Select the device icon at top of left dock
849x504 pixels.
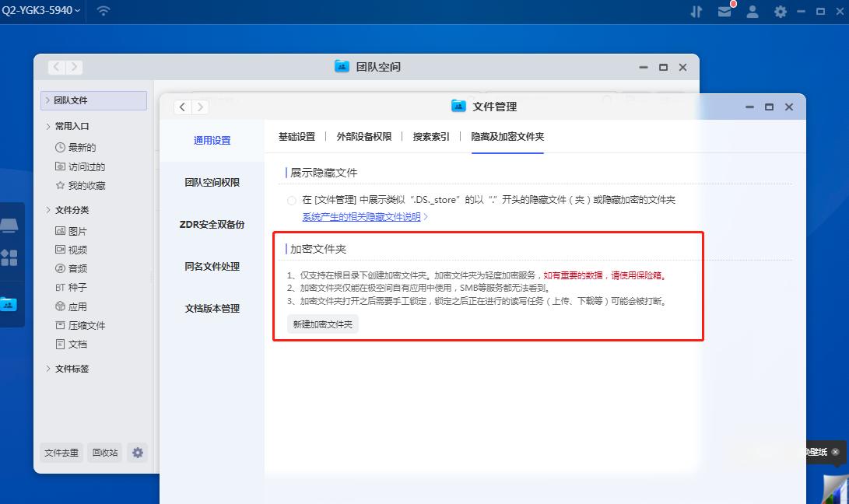click(10, 226)
